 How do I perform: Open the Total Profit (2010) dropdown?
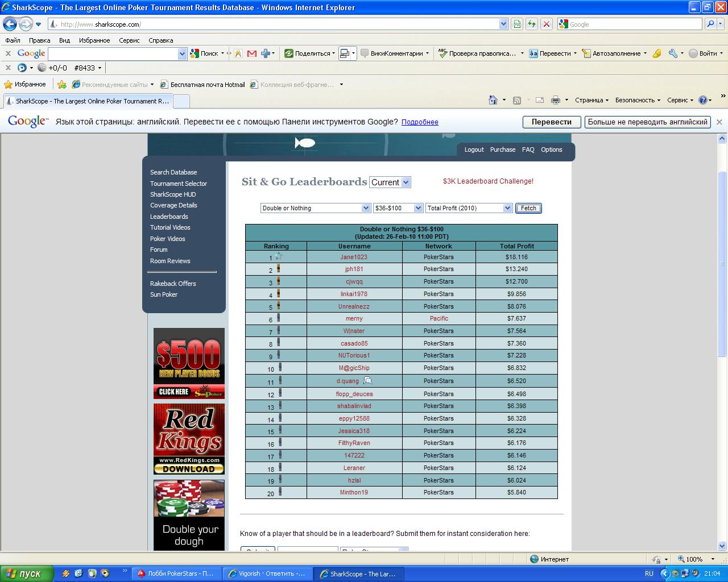[469, 208]
